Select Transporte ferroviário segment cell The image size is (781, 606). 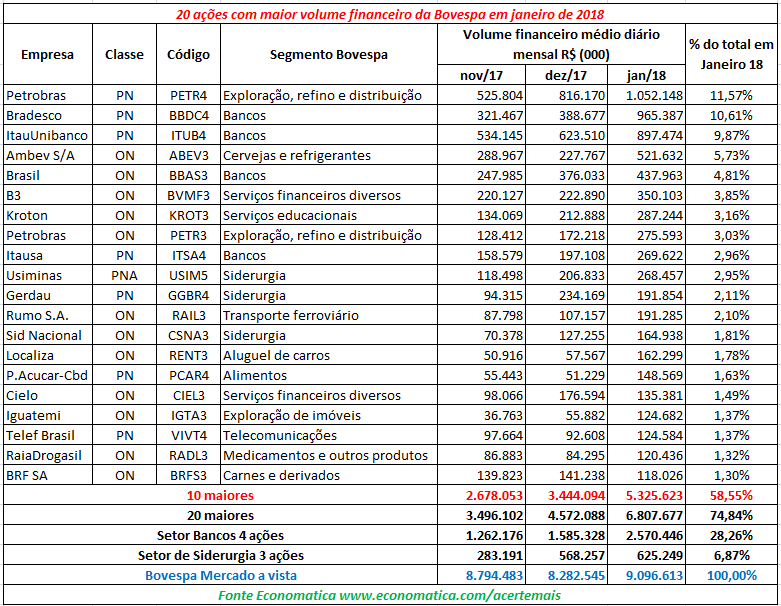click(x=329, y=315)
